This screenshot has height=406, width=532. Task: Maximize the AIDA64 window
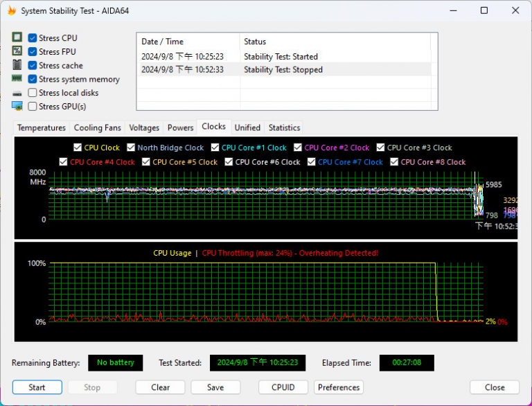point(484,10)
